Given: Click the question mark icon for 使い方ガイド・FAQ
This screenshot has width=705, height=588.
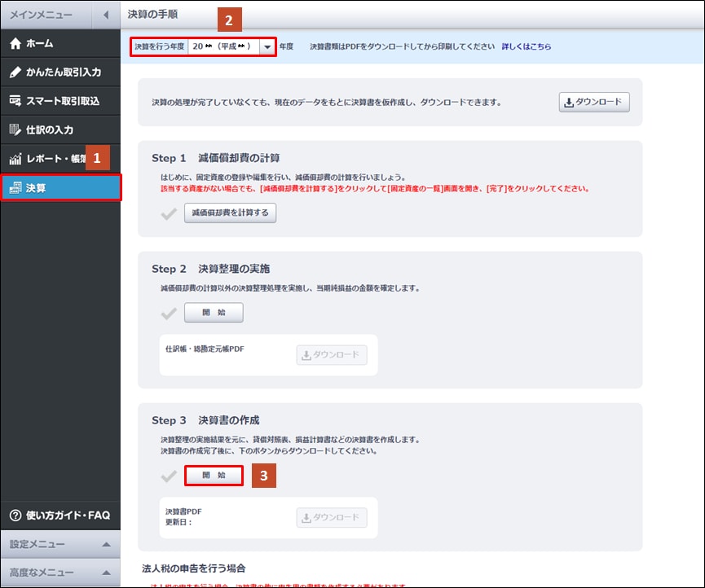Looking at the screenshot, I should [15, 516].
